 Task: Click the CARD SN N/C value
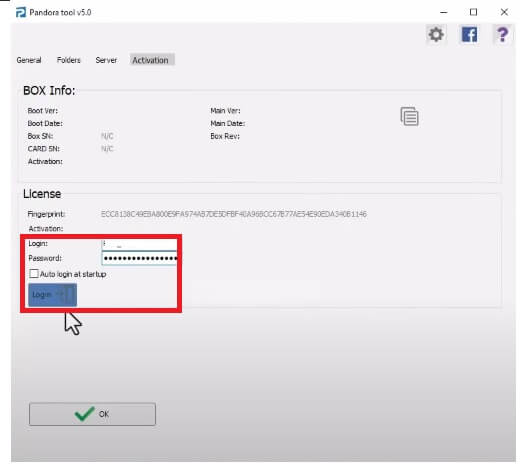click(x=107, y=149)
